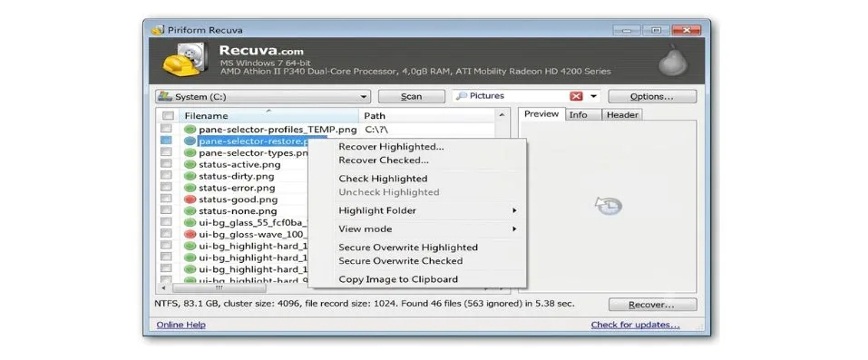
Task: Check the box for pane-selector-profiles_TEMP.png
Action: pyautogui.click(x=166, y=129)
